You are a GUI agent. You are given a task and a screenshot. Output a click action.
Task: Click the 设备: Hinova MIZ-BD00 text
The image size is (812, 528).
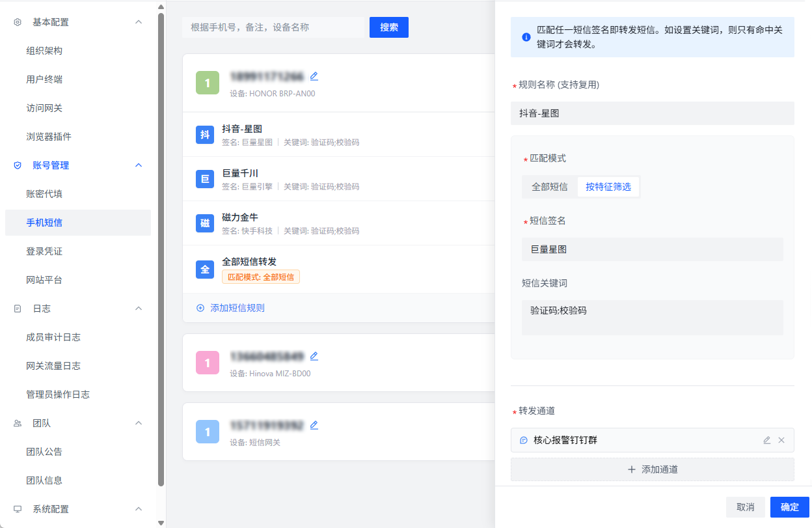270,374
